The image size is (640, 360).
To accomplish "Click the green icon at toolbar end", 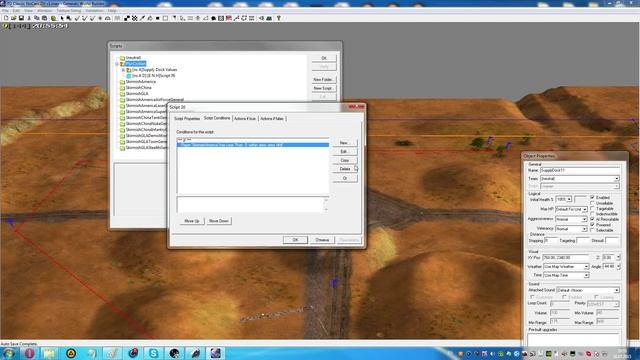I will coord(279,18).
